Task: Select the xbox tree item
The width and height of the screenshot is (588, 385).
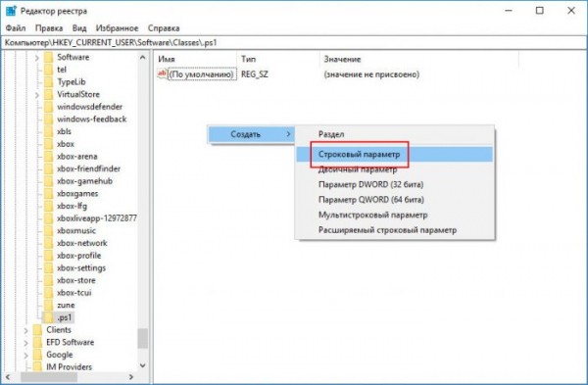Action: pyautogui.click(x=66, y=144)
